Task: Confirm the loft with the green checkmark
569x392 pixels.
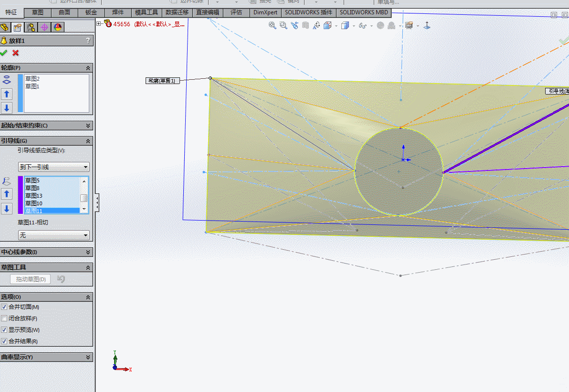Action: click(x=4, y=53)
